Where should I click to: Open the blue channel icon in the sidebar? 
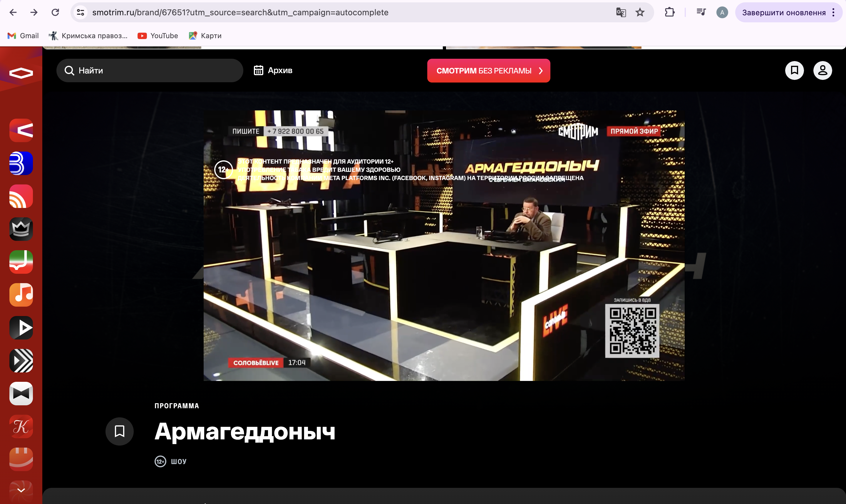coord(21,163)
